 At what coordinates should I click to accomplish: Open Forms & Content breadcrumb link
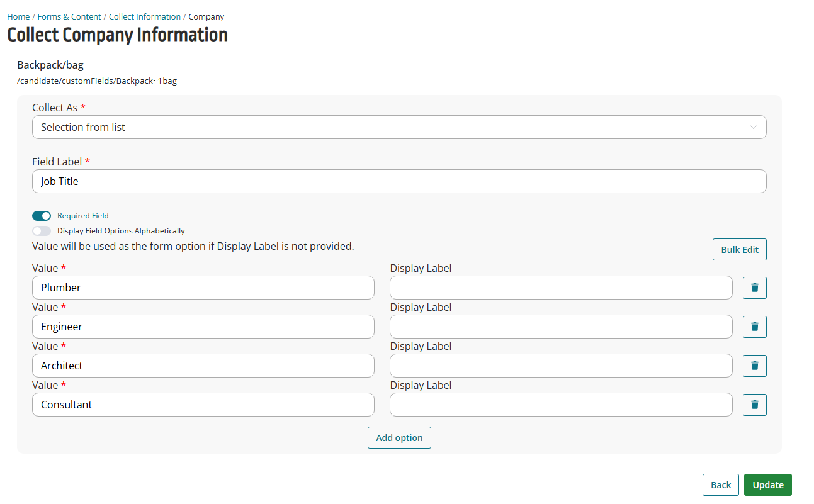pyautogui.click(x=69, y=17)
